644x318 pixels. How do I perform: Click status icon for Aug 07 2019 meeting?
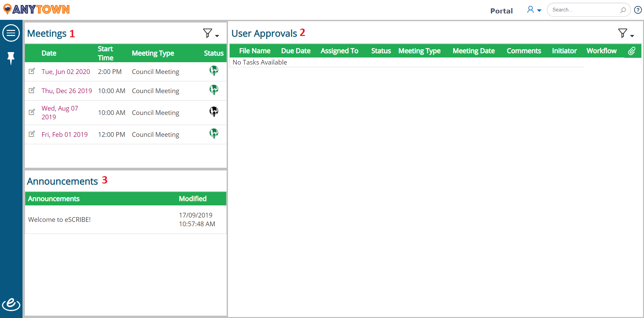(214, 111)
